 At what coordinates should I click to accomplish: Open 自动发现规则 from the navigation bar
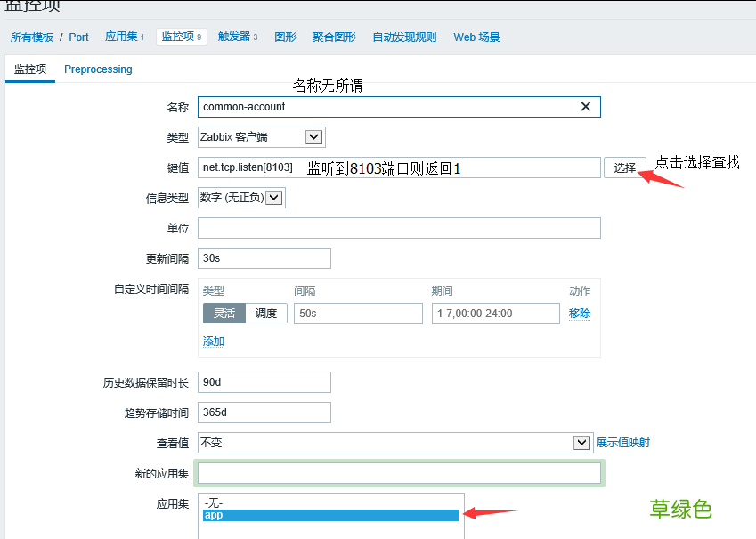click(x=403, y=37)
